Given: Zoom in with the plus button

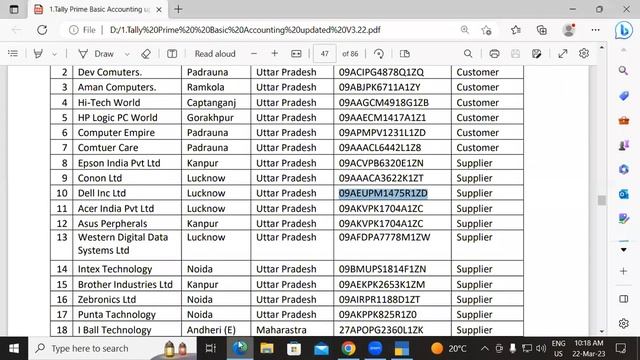Looking at the screenshot, I should pyautogui.click(x=274, y=53).
